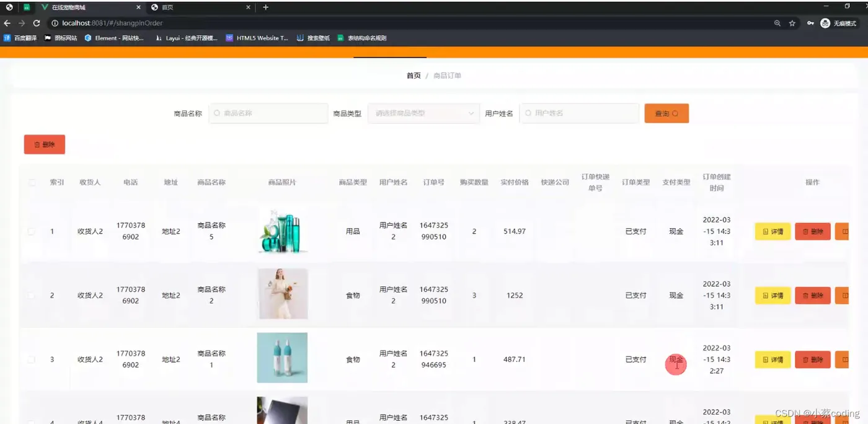Viewport: 868px width, 424px height.
Task: Click the orange 查询 button
Action: point(666,113)
